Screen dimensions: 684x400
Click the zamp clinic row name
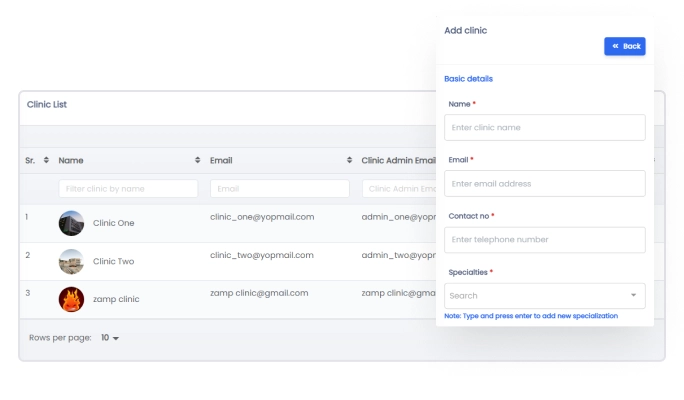116,299
